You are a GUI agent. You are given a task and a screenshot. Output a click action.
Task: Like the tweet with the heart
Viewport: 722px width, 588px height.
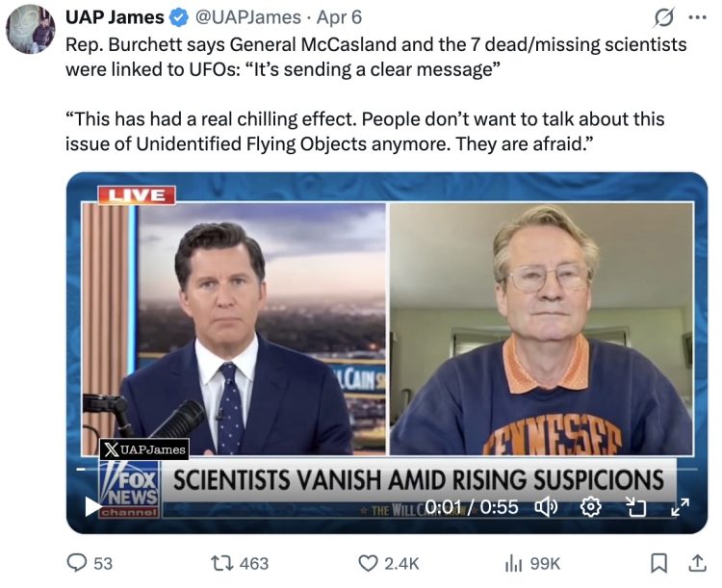click(x=368, y=562)
